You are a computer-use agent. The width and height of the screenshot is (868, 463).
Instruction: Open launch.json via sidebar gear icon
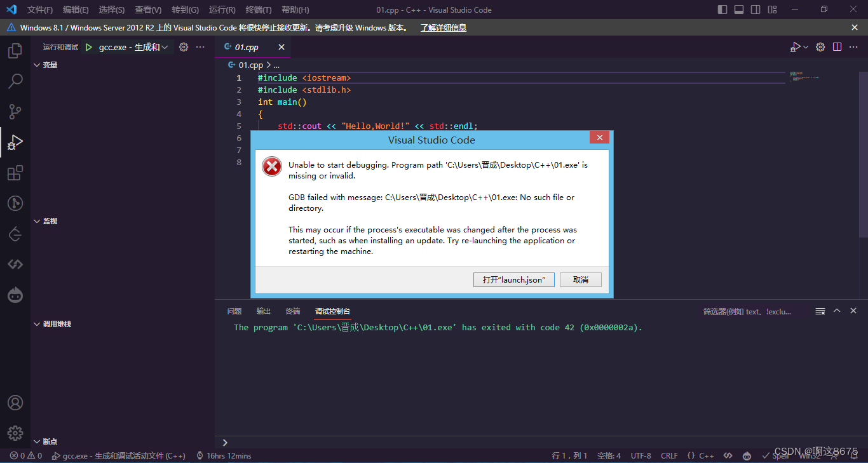pos(184,47)
